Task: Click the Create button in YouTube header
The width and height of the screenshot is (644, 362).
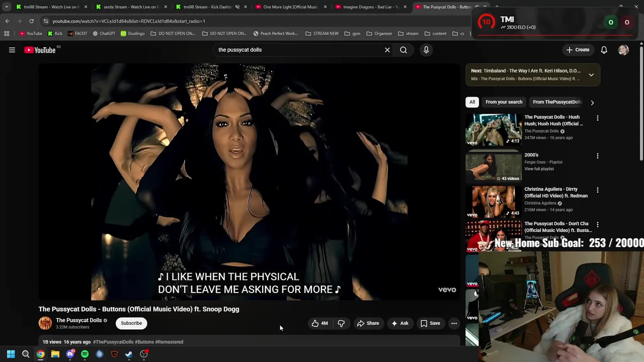Action: [578, 50]
